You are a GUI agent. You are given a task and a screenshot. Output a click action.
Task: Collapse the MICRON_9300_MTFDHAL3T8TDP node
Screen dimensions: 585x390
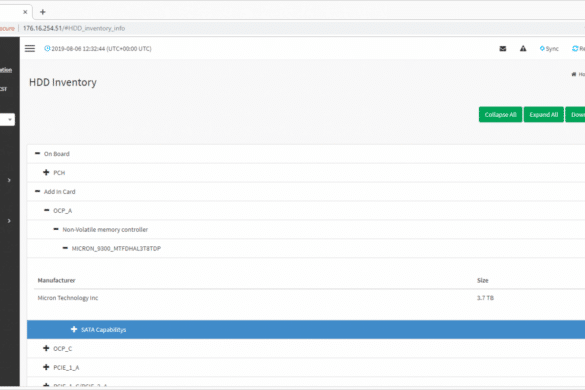click(65, 248)
